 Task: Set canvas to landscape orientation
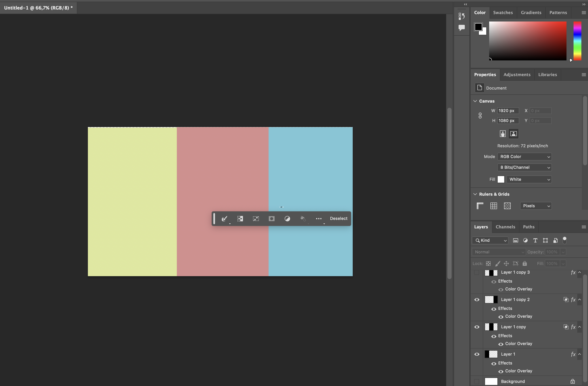513,134
